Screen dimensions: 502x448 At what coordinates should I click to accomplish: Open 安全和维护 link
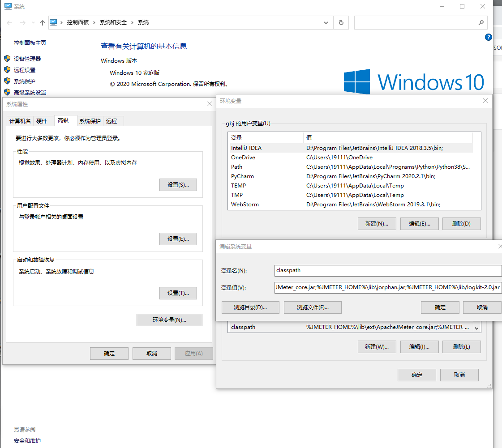click(x=27, y=441)
